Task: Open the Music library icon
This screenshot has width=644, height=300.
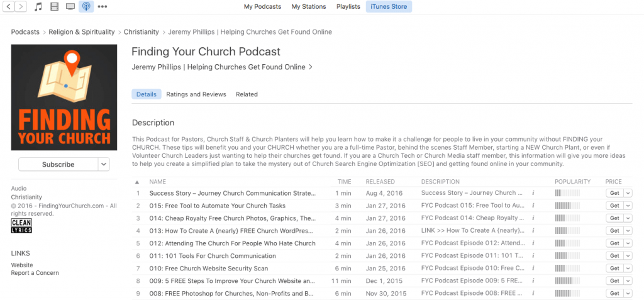Action: 38,6
